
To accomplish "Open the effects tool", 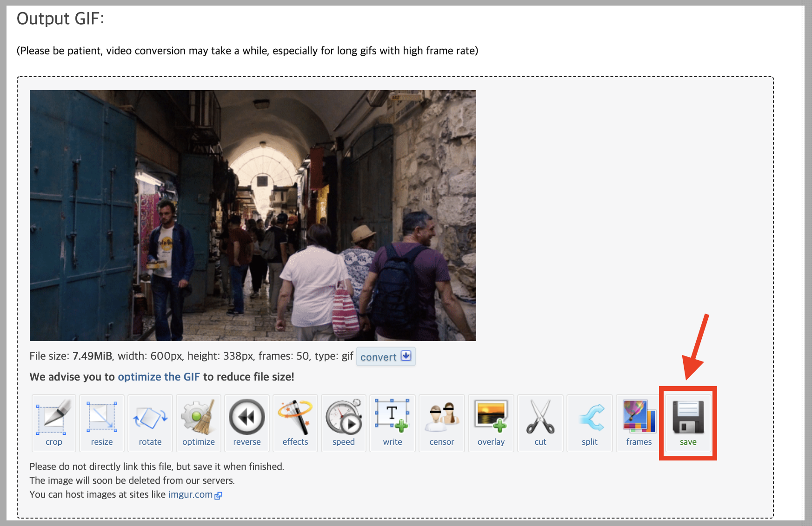I will (295, 423).
